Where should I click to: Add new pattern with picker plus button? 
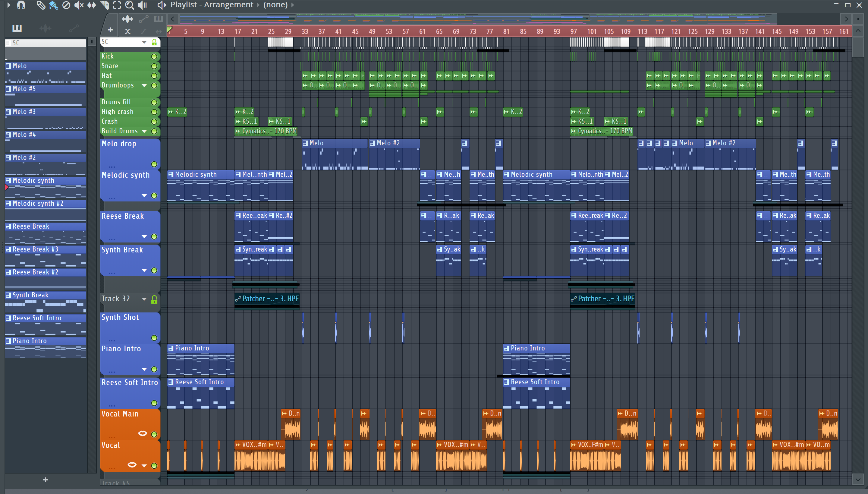point(46,480)
